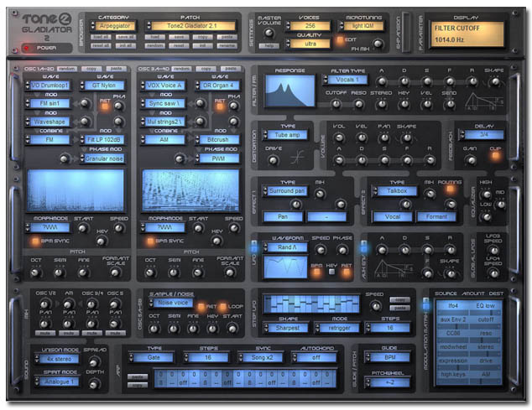Click the filter envelope ADSR shape diagram
Screen dimensions: 532x410
point(484,101)
